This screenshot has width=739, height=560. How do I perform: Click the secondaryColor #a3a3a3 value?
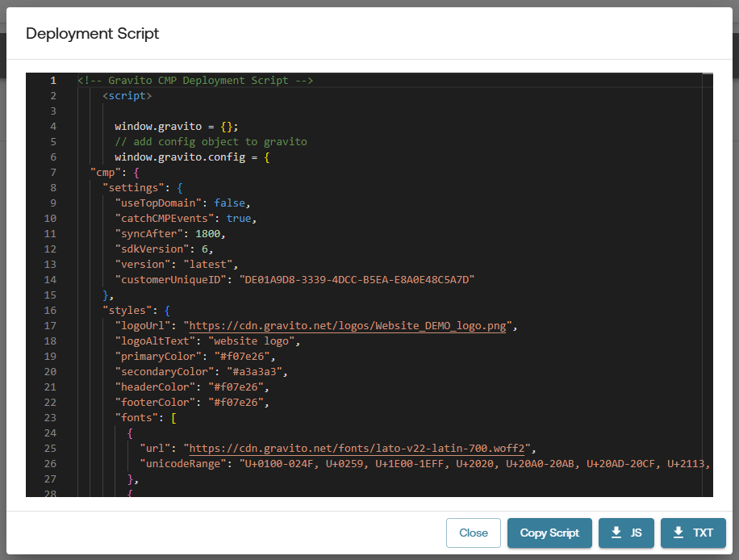click(254, 371)
